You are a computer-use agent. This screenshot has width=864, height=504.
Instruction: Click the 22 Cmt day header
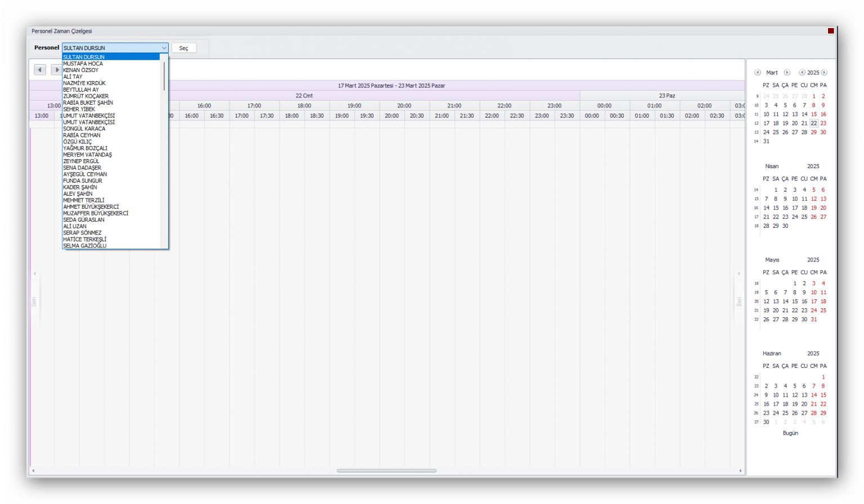[304, 96]
